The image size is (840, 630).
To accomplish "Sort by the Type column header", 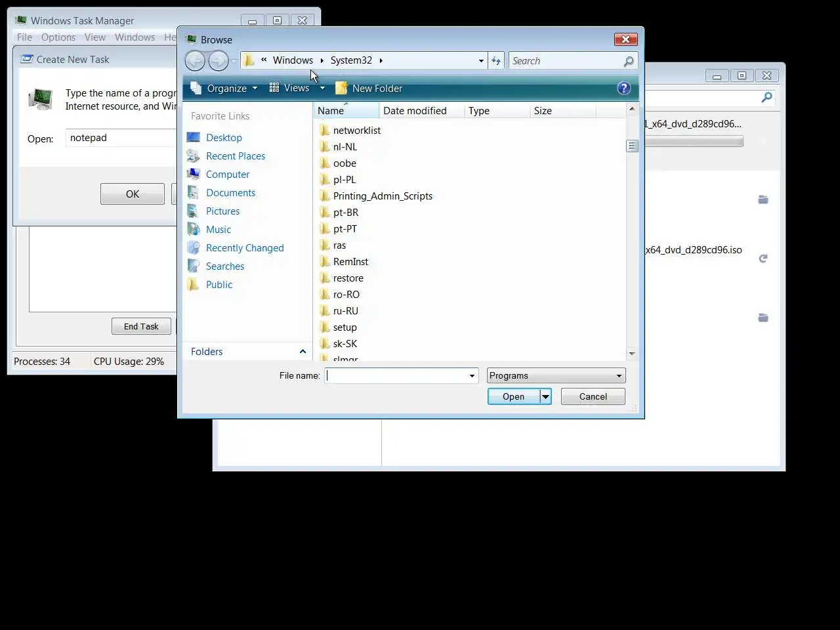I will click(x=497, y=111).
